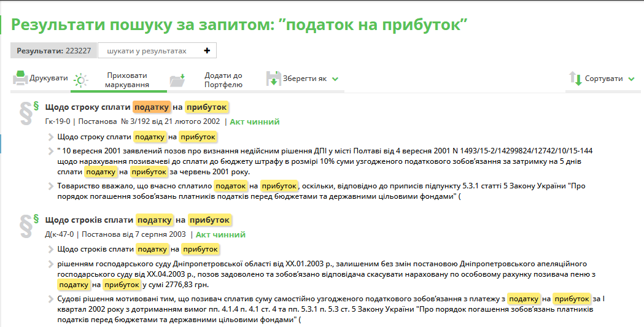Click the sort arrows icon

(575, 79)
